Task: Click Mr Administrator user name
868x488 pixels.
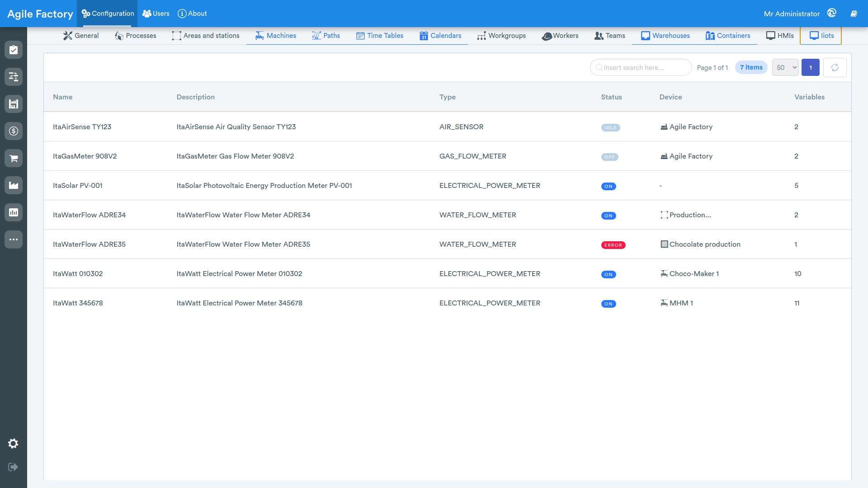Action: 792,14
